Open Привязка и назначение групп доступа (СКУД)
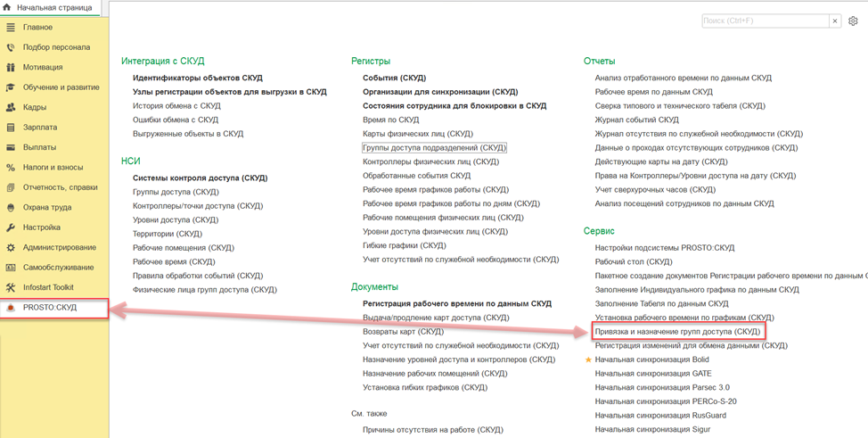The width and height of the screenshot is (868, 438). [677, 332]
